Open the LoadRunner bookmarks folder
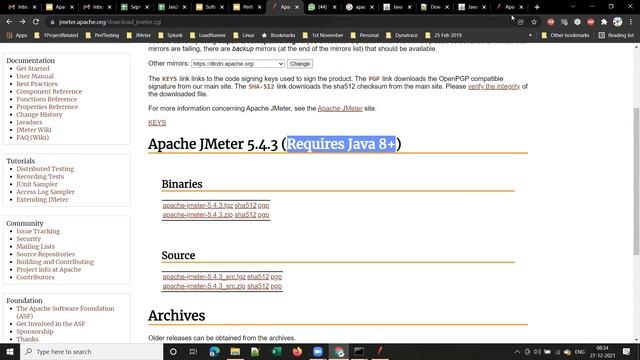Viewport: 640px width, 360px height. point(207,36)
